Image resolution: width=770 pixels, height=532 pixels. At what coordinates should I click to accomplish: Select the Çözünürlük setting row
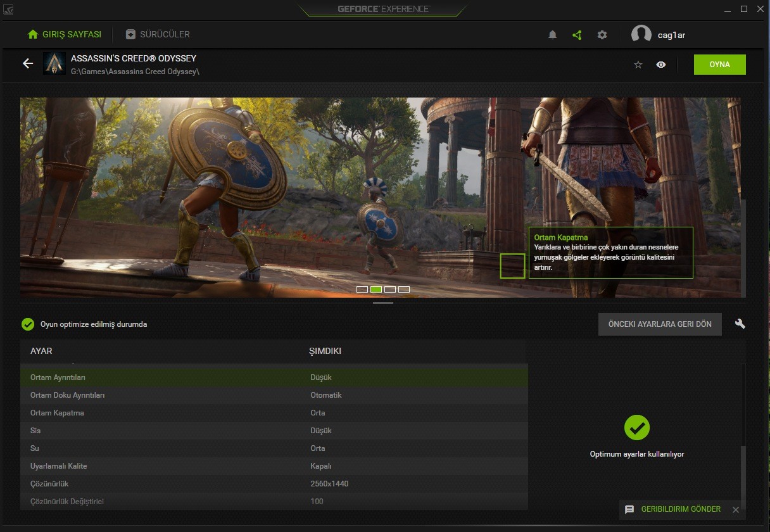274,484
